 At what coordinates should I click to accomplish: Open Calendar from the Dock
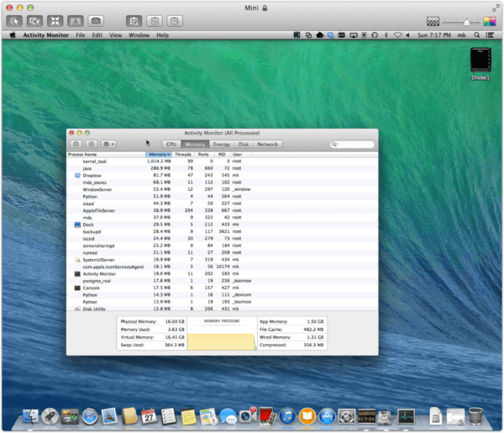[149, 415]
